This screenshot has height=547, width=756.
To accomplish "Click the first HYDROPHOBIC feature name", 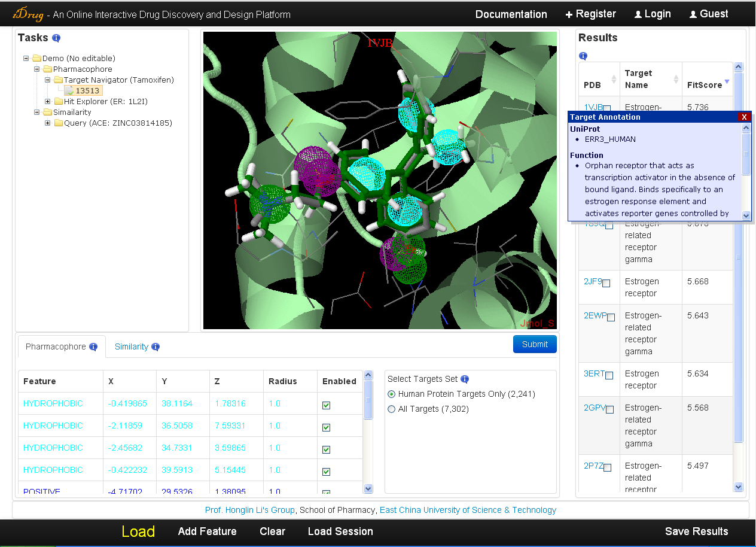I will 53,403.
